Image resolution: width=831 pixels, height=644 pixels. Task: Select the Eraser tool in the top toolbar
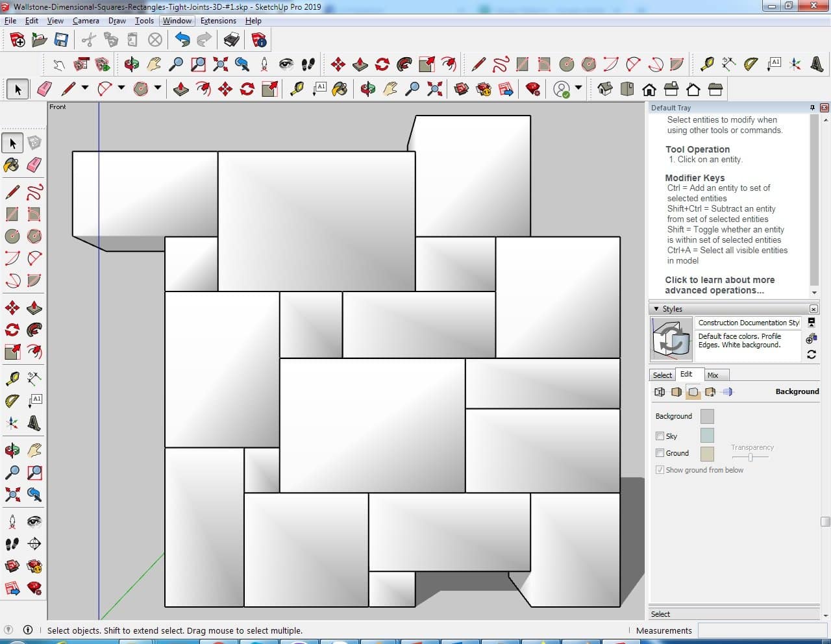[45, 89]
